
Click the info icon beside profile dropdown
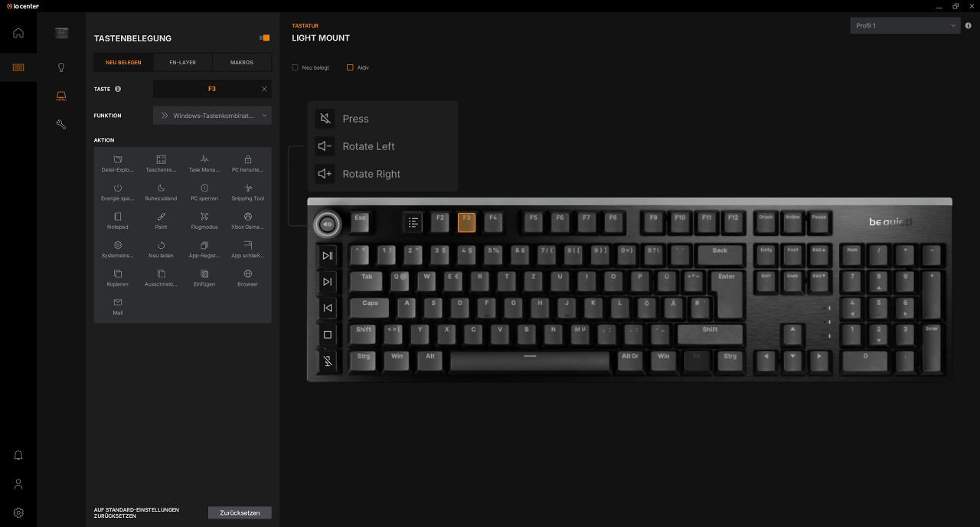[x=969, y=25]
